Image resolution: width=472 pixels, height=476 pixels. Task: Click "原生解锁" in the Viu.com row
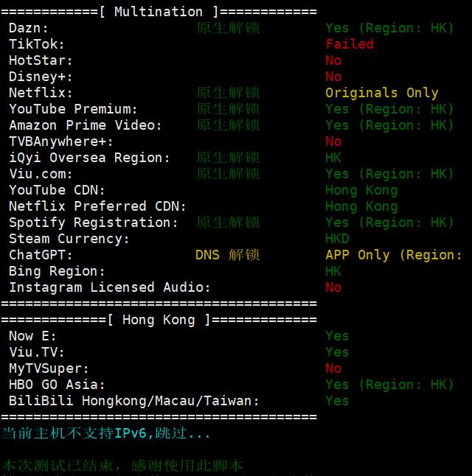[228, 174]
